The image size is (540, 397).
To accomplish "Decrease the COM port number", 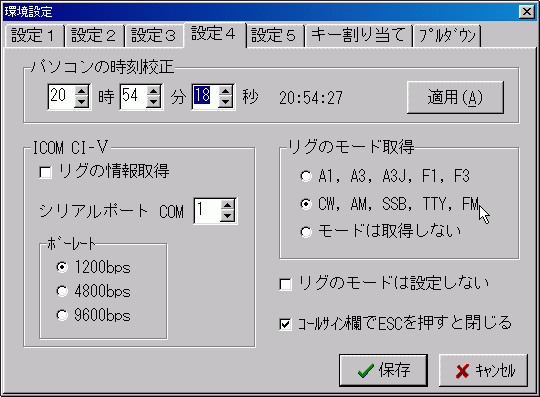I will 228,217.
